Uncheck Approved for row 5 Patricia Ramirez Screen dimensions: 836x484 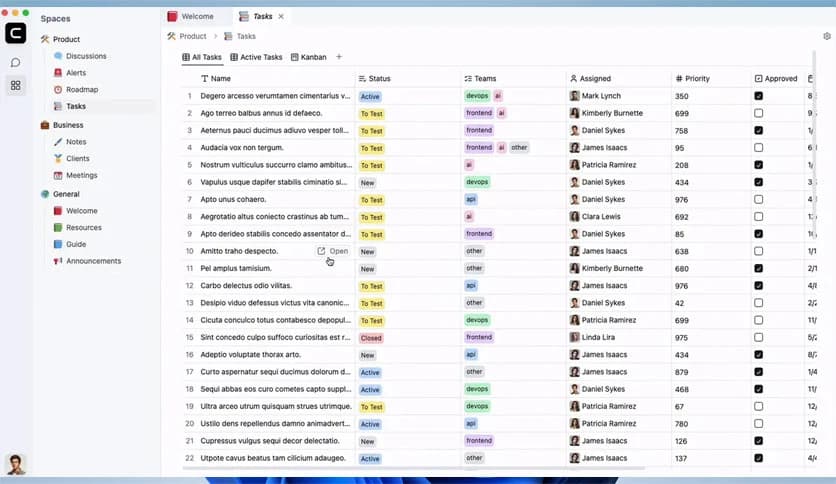tap(759, 165)
